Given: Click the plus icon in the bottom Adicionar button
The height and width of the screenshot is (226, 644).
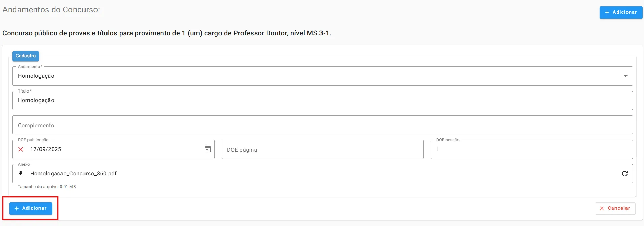Looking at the screenshot, I should click(x=16, y=208).
